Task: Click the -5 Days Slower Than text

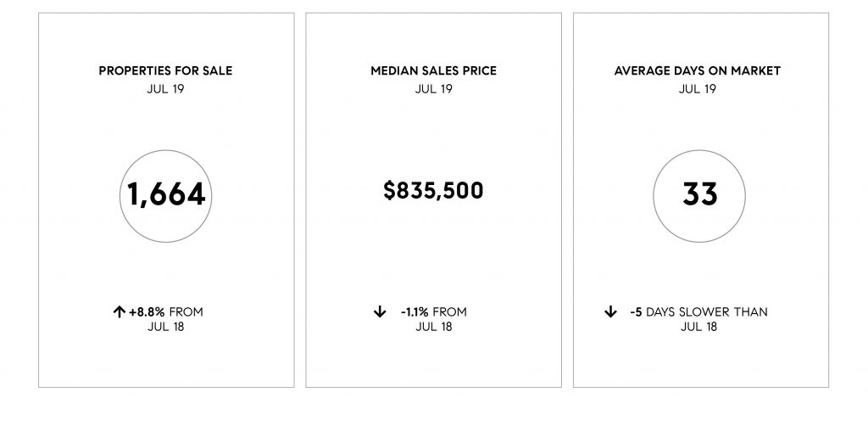Action: point(698,312)
